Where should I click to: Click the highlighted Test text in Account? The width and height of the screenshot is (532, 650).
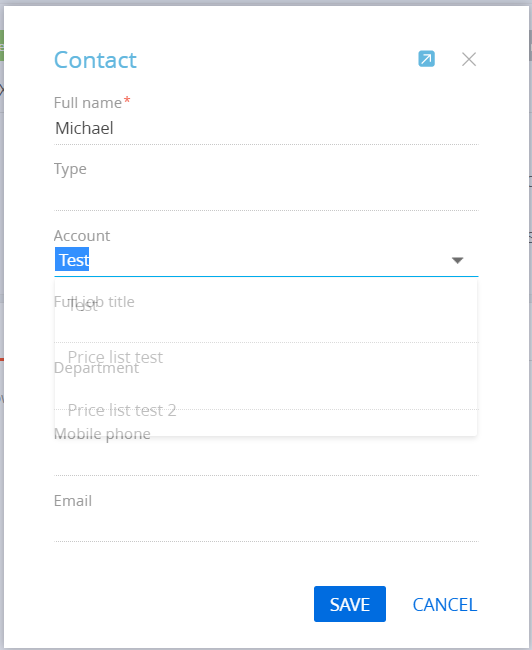pyautogui.click(x=72, y=260)
